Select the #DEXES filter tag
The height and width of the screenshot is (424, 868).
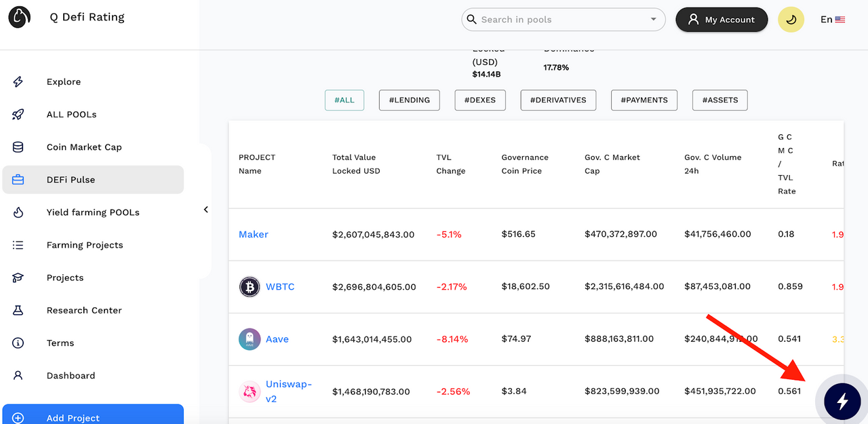(x=480, y=100)
